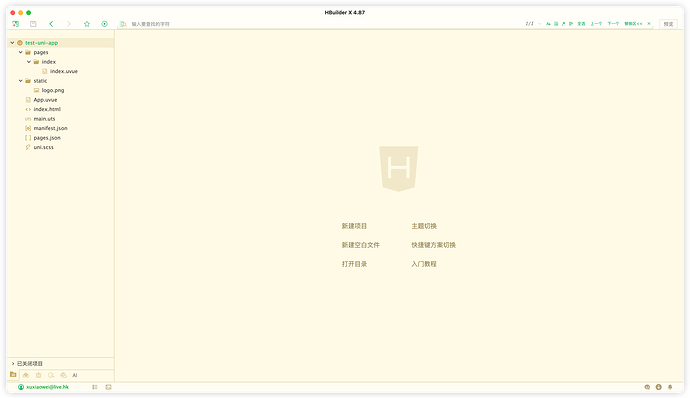
Task: Click the 新建空白文件 link
Action: pos(360,245)
